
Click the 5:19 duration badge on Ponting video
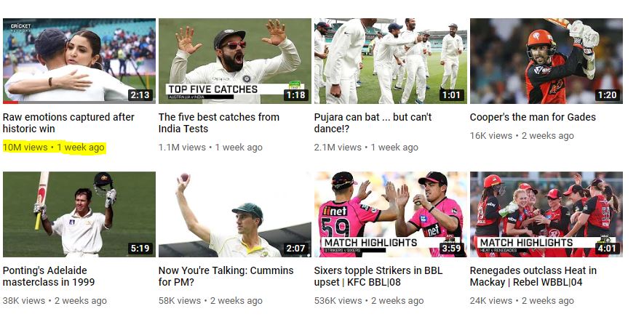[x=140, y=248]
